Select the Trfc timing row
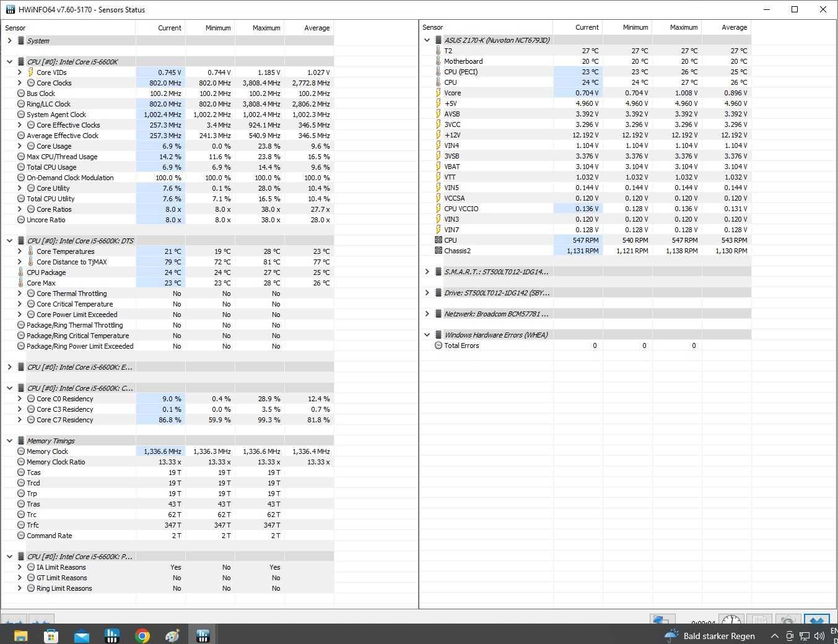 167,525
